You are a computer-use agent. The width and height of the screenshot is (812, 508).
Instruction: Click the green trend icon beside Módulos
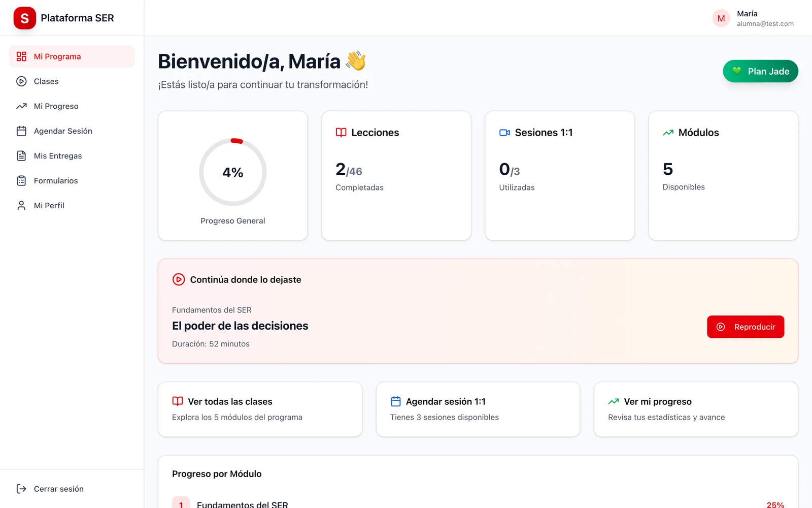point(668,133)
